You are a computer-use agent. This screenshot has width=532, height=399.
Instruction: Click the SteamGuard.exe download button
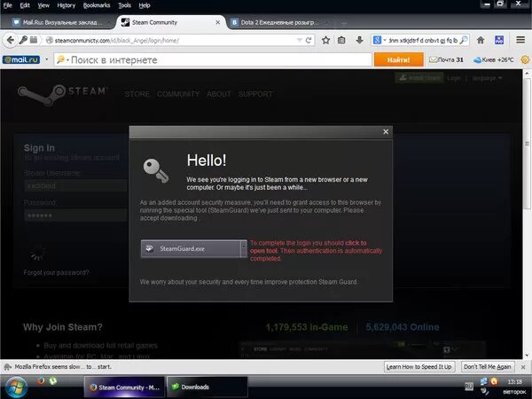click(x=191, y=248)
